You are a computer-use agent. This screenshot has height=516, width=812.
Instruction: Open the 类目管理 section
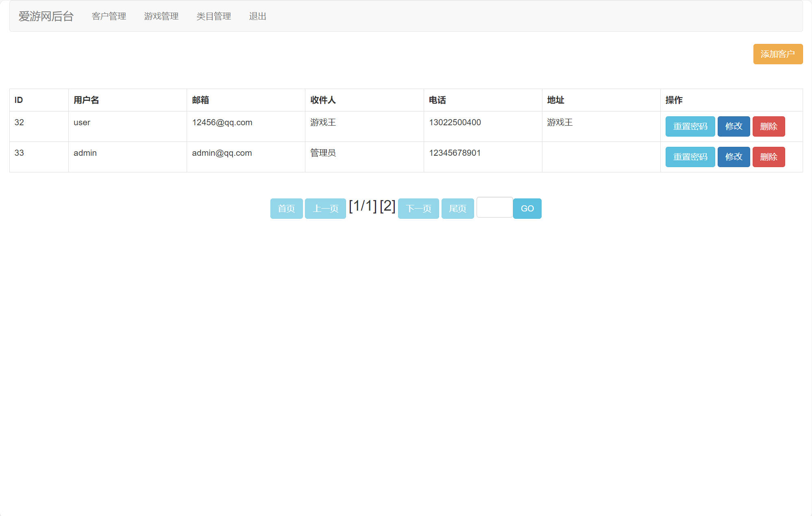pos(213,16)
